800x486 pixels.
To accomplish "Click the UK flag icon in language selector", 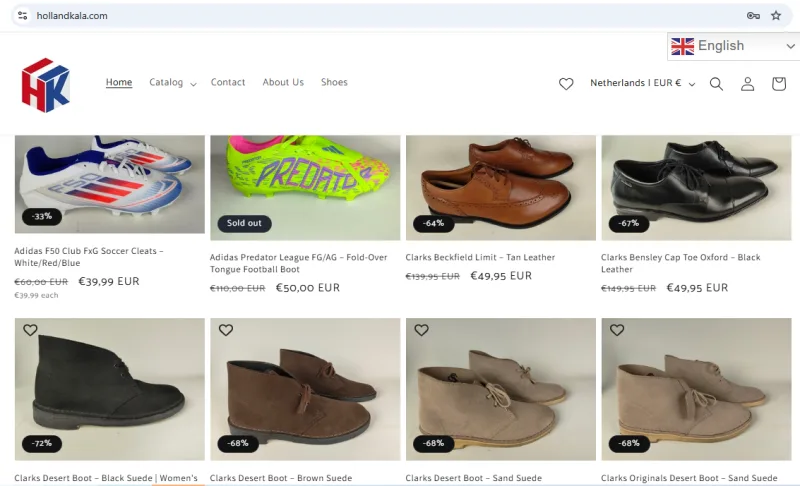I will tap(682, 46).
